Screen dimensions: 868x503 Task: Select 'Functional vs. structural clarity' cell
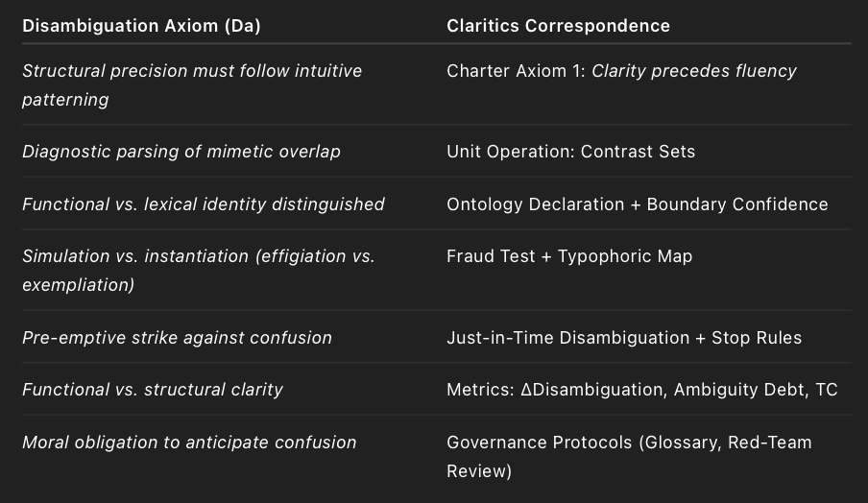pos(153,390)
